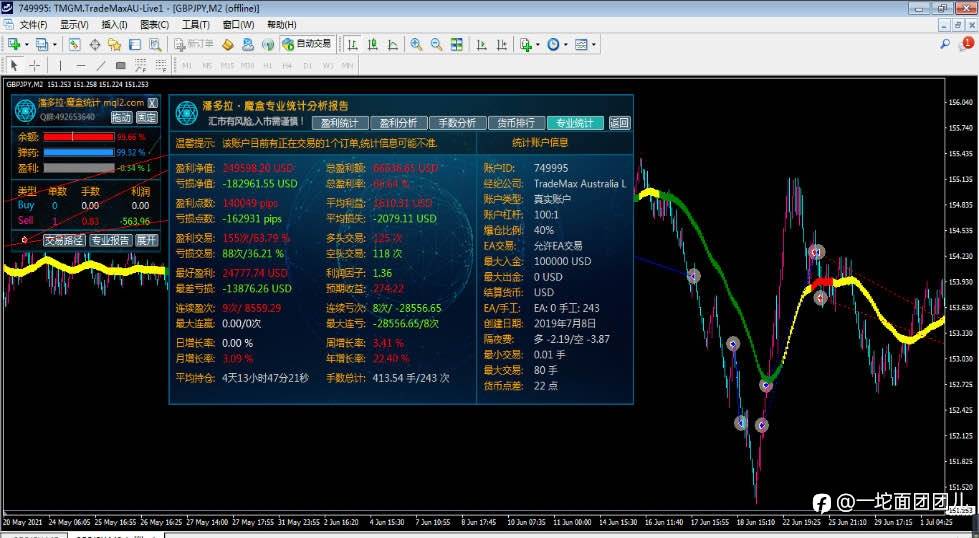The image size is (979, 538).
Task: Click the Templates icon
Action: pyautogui.click(x=581, y=44)
